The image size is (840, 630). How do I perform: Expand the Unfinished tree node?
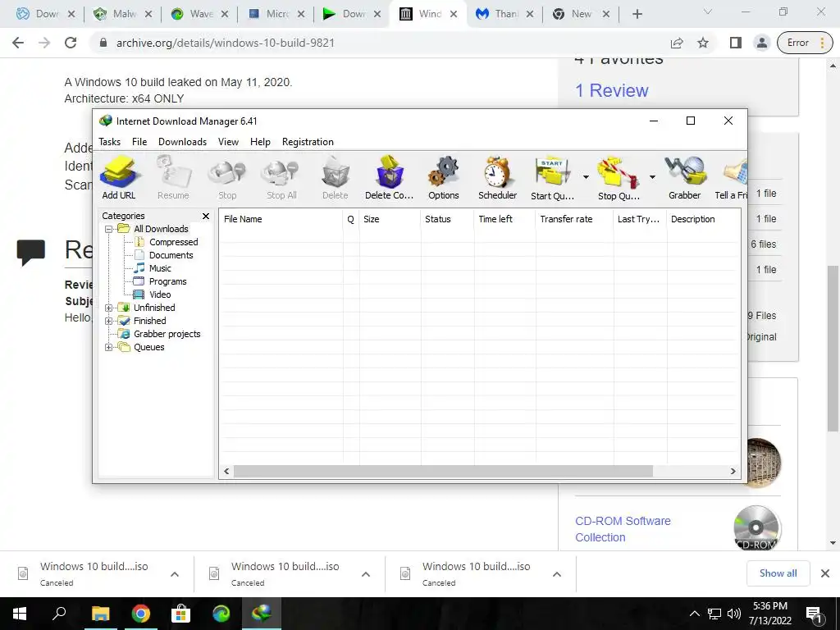pos(109,308)
